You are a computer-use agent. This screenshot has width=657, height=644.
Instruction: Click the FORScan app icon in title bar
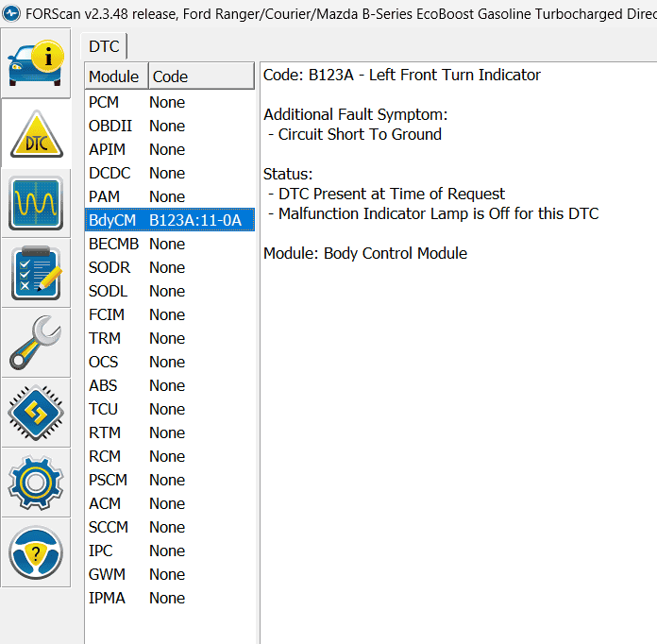tap(11, 13)
